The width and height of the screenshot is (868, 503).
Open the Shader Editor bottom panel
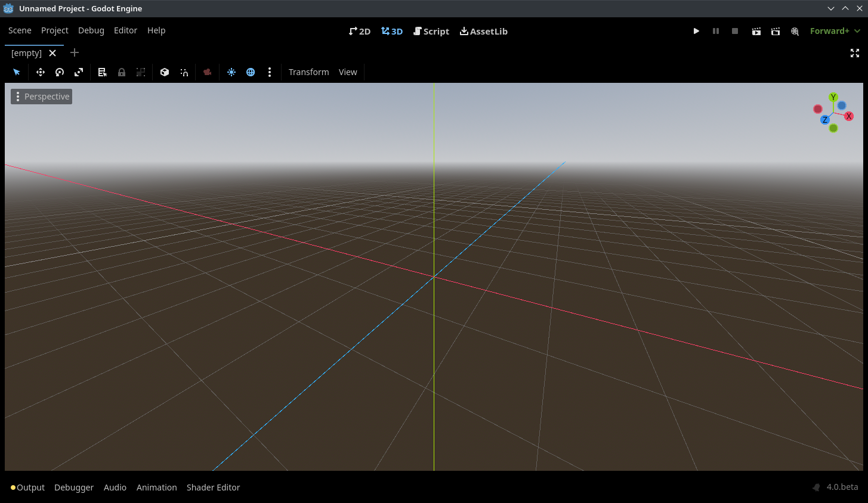click(x=213, y=487)
